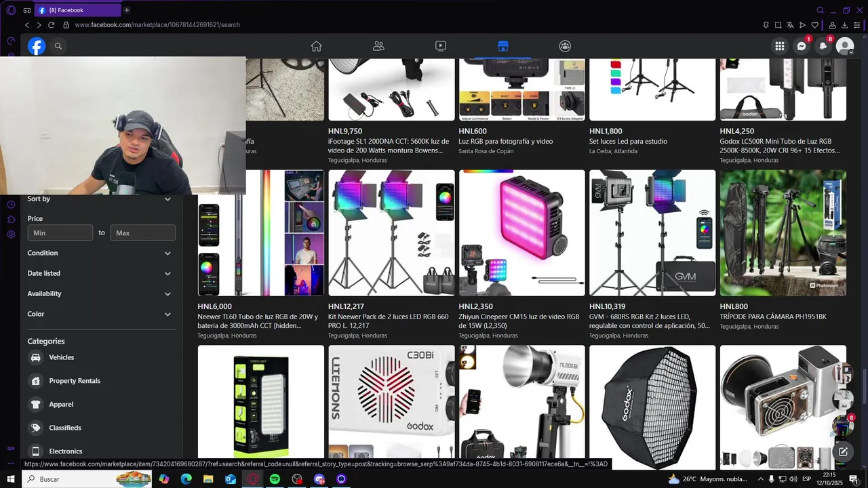
Task: Open the browser pinboard pin icon
Action: tap(766, 25)
